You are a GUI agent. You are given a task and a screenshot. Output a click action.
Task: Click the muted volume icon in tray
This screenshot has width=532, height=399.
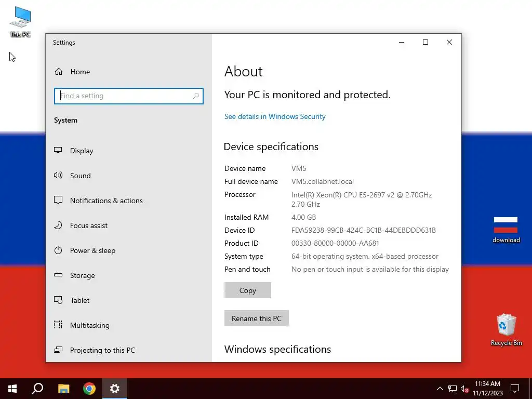[464, 389]
